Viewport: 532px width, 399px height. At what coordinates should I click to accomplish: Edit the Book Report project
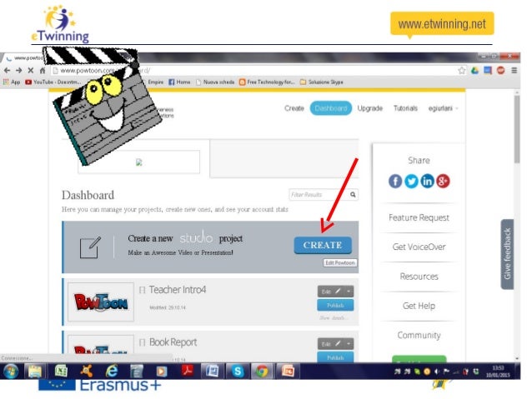[x=331, y=344]
